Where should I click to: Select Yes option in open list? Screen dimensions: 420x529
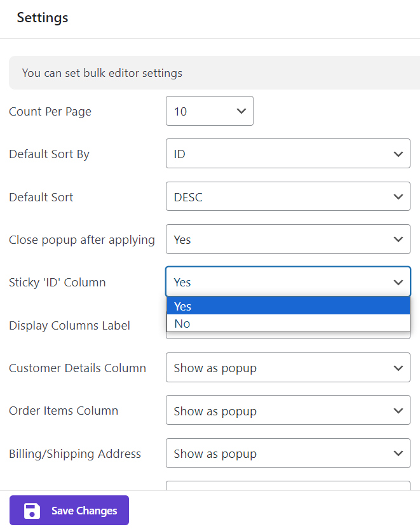click(x=287, y=306)
